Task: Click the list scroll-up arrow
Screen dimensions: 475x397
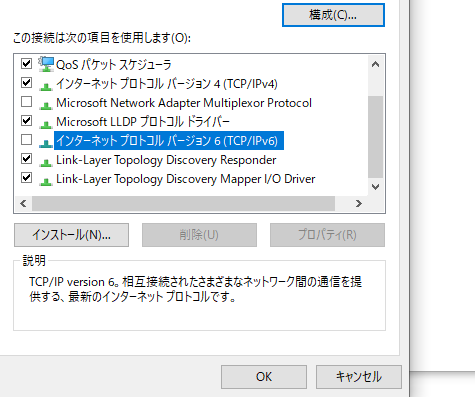Action: click(376, 64)
